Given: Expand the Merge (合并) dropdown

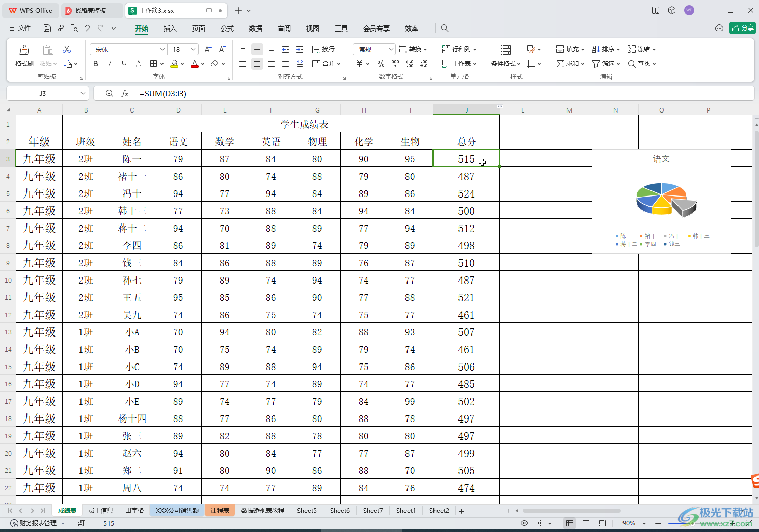Looking at the screenshot, I should point(339,64).
